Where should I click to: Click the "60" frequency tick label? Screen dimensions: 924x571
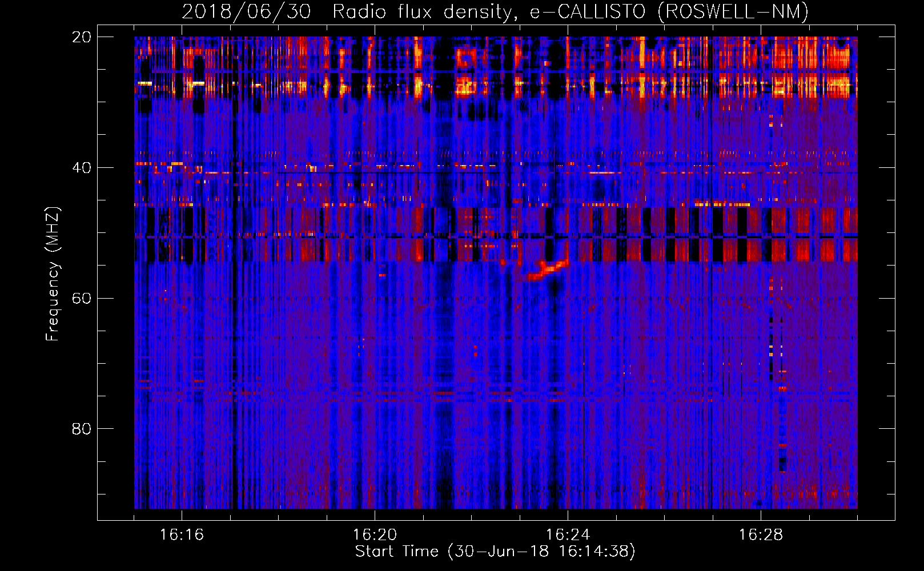81,298
